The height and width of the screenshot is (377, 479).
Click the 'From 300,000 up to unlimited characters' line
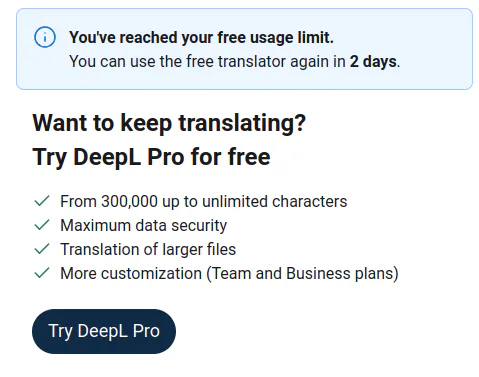204,202
